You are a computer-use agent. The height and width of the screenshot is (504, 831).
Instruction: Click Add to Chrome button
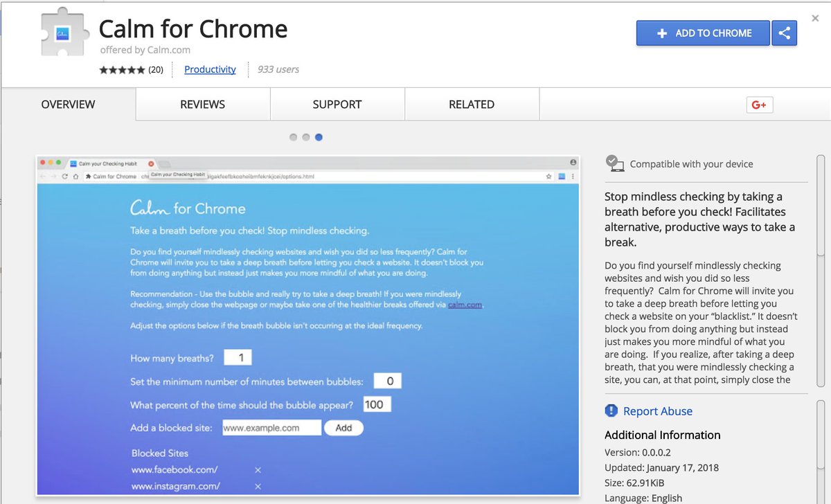pos(703,33)
